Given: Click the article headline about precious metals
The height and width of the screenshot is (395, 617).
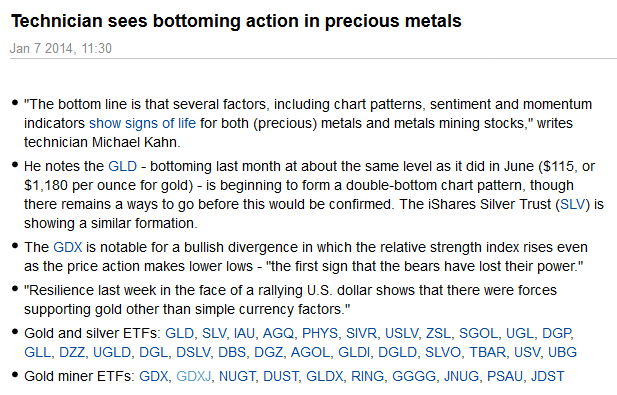Looking at the screenshot, I should tap(236, 21).
